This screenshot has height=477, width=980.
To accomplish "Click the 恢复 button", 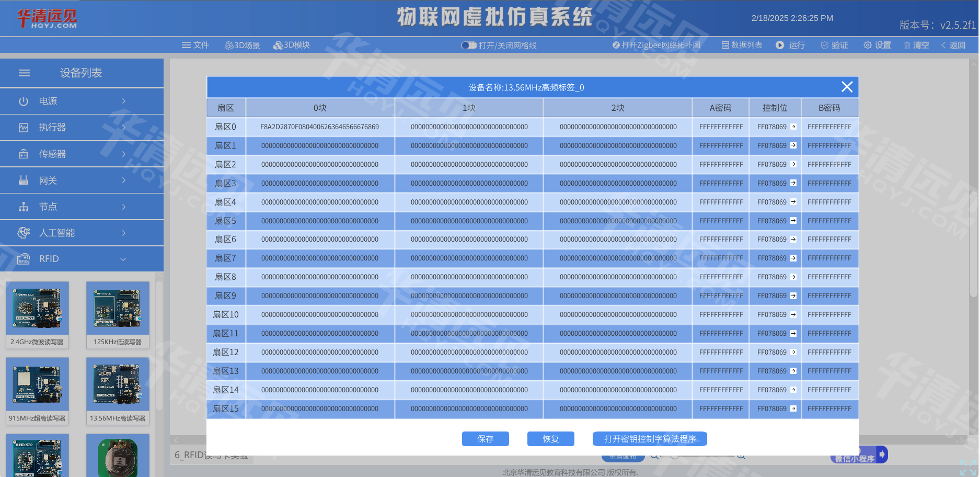I will [x=550, y=439].
